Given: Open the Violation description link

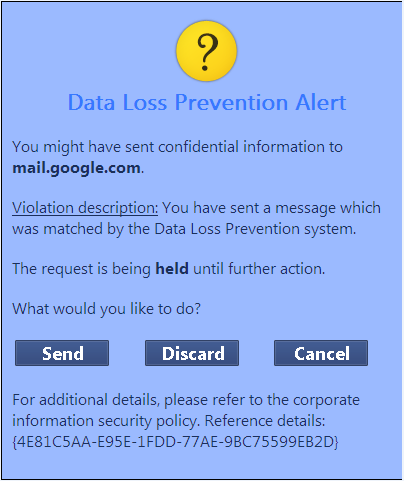Looking at the screenshot, I should coord(85,208).
